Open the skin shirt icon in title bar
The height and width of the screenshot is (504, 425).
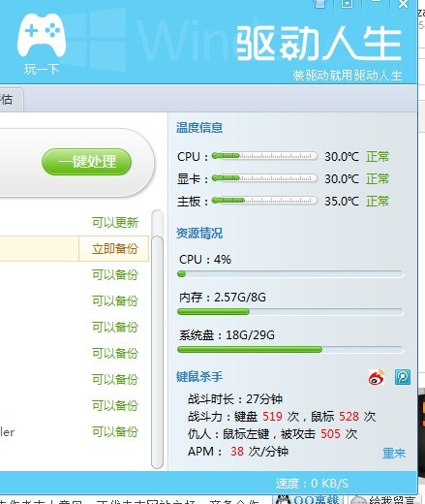[x=320, y=4]
